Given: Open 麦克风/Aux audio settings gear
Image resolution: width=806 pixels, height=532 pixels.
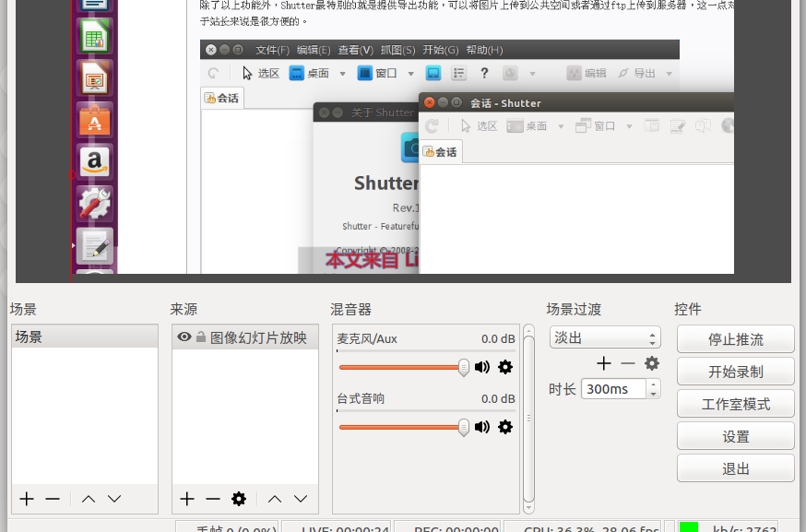Looking at the screenshot, I should [505, 367].
